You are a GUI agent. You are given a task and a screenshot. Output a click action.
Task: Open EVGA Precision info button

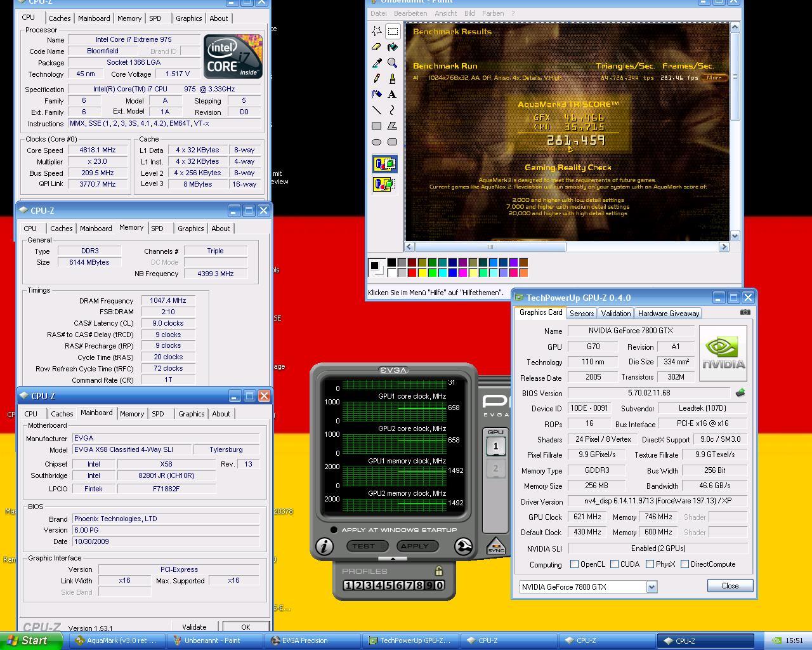coord(324,546)
